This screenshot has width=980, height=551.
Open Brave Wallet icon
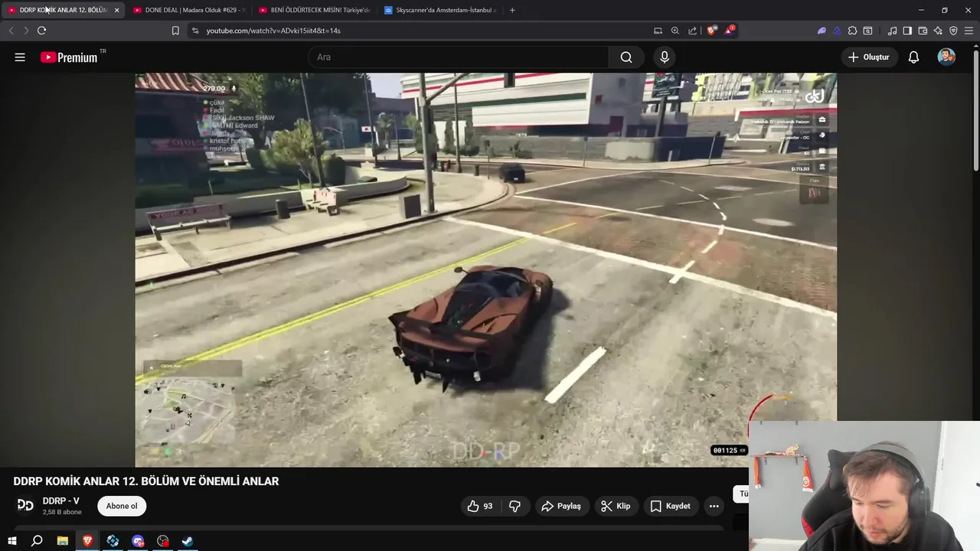pos(923,31)
